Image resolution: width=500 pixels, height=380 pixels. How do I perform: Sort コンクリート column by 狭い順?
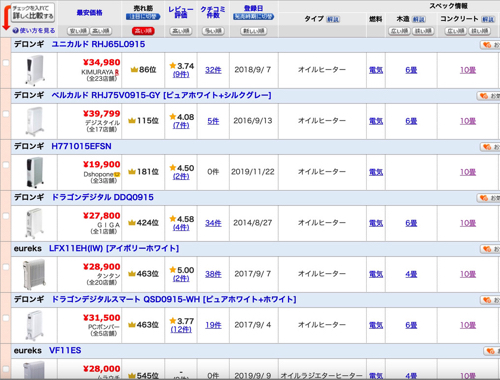pyautogui.click(x=480, y=31)
